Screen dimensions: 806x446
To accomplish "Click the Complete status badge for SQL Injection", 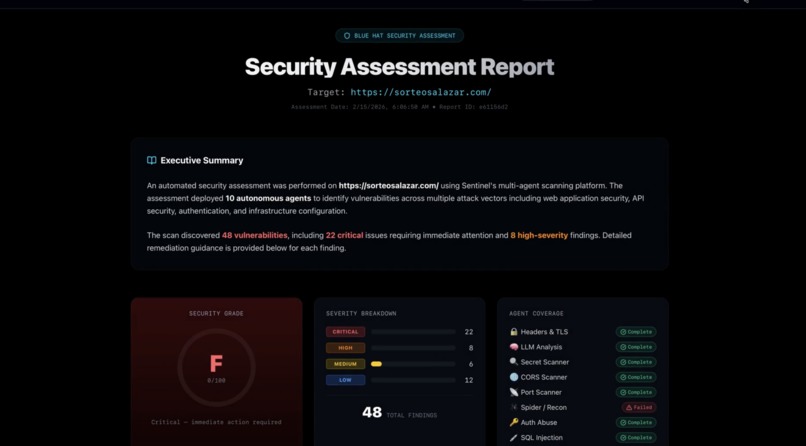I will [636, 438].
